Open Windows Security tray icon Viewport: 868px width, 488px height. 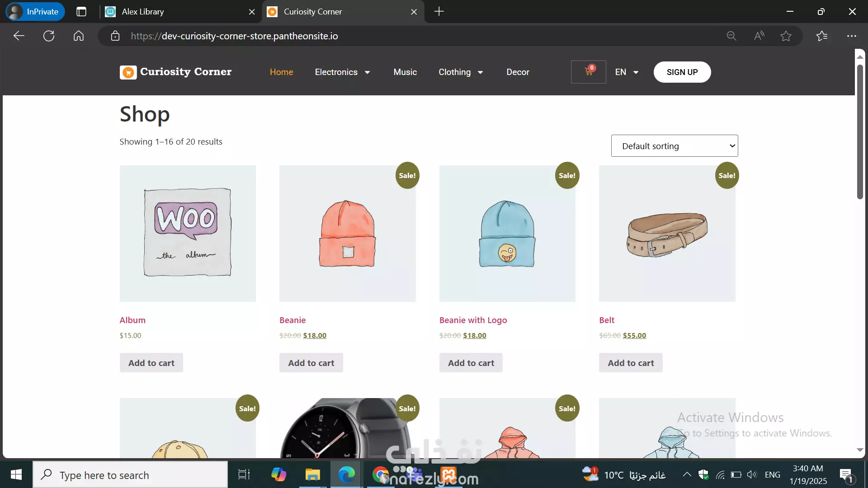coord(703,474)
